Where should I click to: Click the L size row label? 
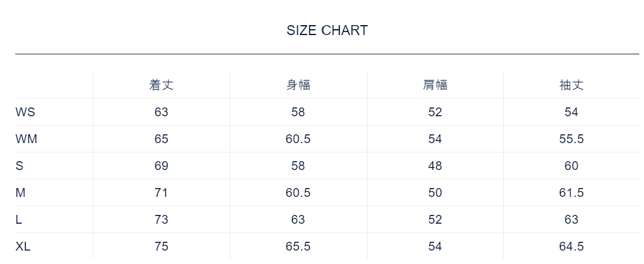tap(19, 220)
